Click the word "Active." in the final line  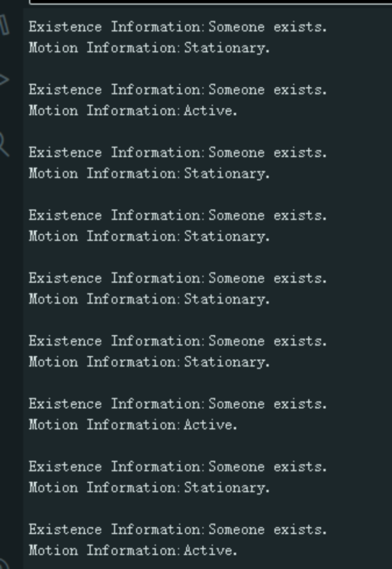tap(211, 550)
